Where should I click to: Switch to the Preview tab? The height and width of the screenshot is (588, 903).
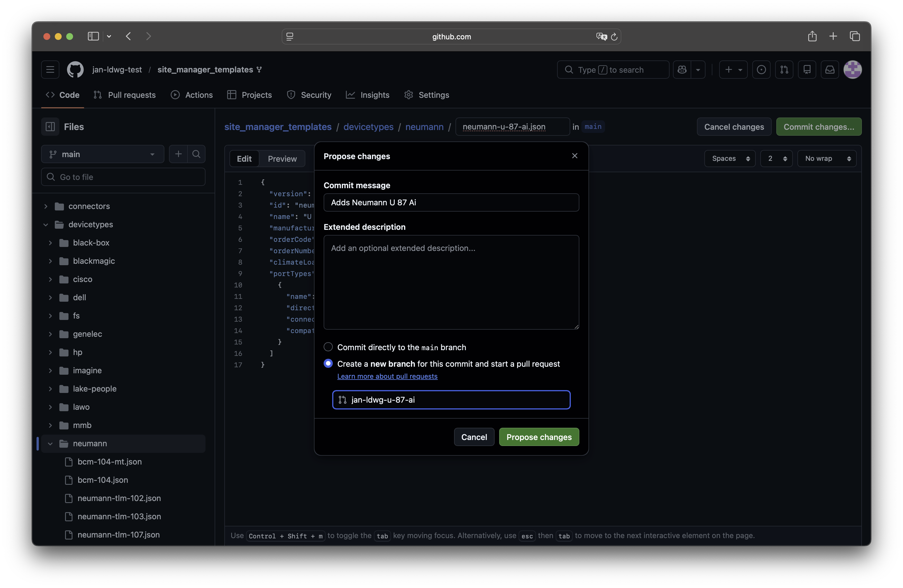282,159
